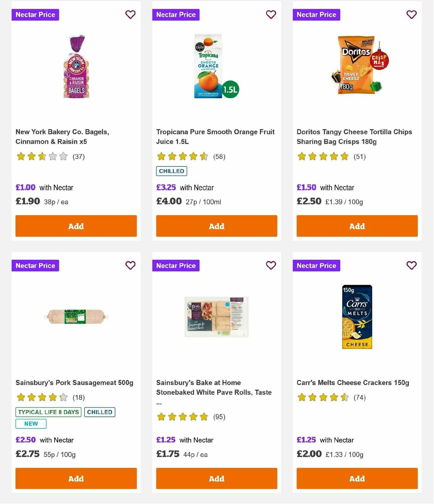Toggle the CHILLED filter tag on Tropicana juice
The image size is (434, 504).
tap(171, 171)
